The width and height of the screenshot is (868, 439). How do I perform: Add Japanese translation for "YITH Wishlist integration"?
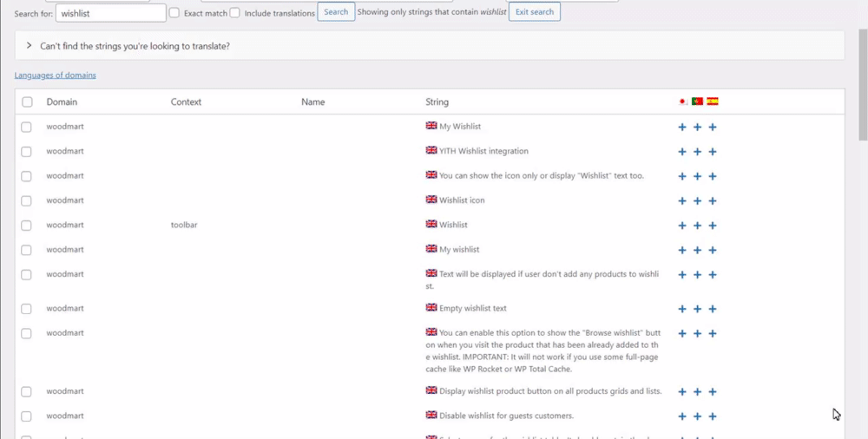click(x=682, y=152)
